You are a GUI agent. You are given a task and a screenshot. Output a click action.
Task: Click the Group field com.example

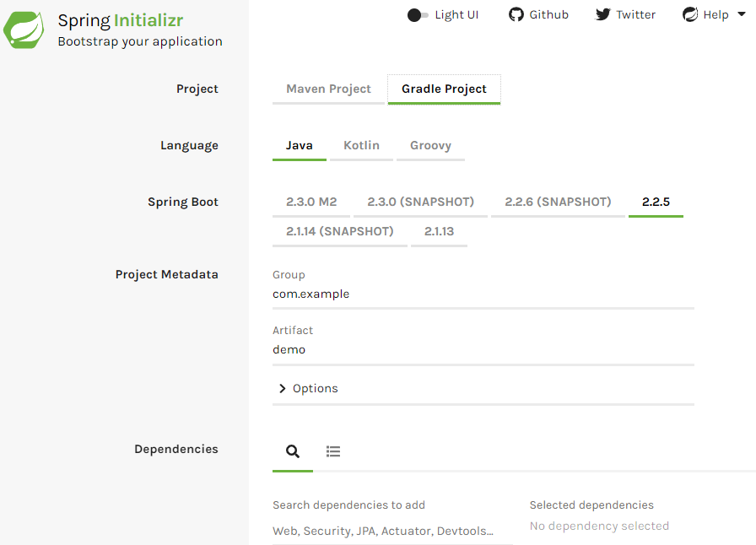(x=483, y=294)
